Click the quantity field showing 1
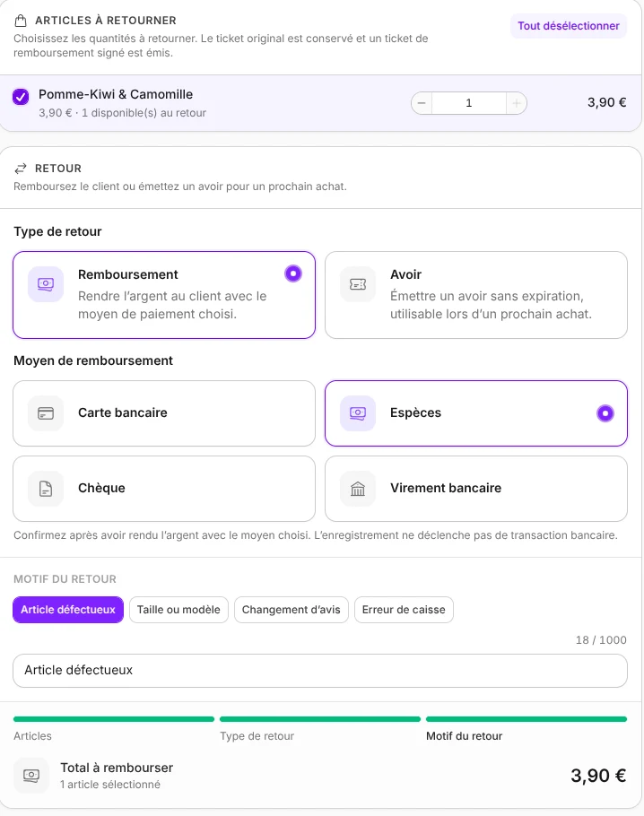Screen dimensions: 644x816 coord(468,103)
